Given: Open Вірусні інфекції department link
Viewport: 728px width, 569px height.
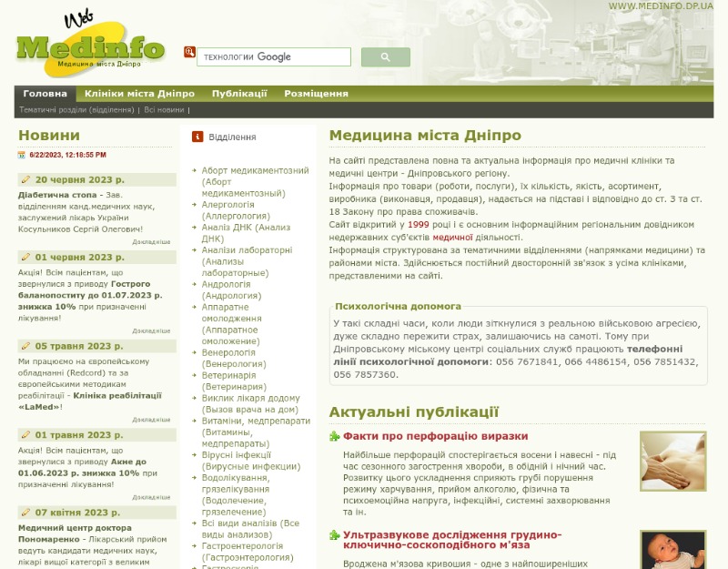Looking at the screenshot, I should pyautogui.click(x=251, y=461).
